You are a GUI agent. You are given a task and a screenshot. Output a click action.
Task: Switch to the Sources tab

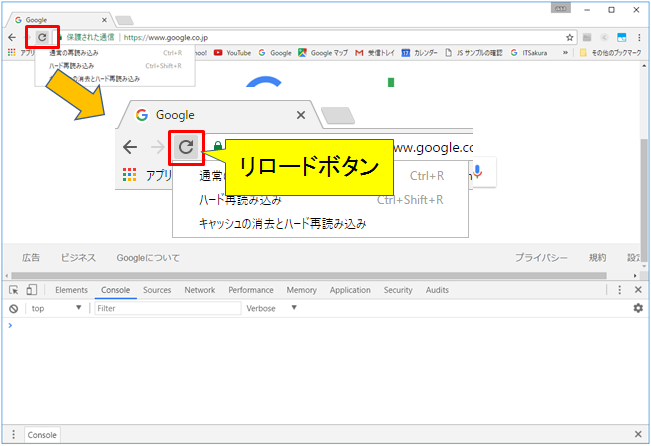pyautogui.click(x=157, y=290)
